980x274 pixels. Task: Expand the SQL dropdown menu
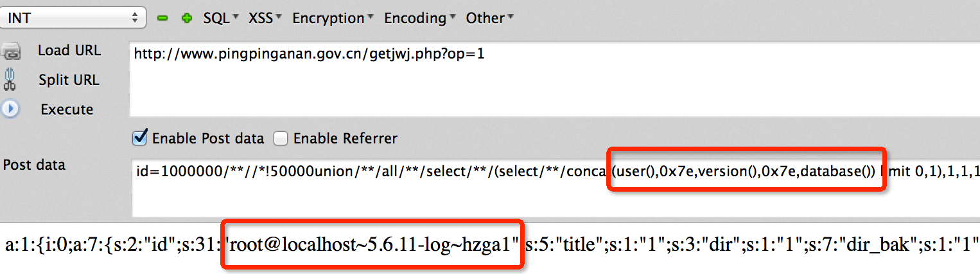(x=221, y=18)
